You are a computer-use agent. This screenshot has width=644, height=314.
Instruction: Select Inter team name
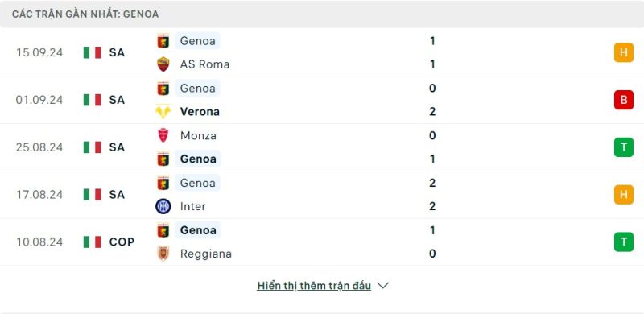pos(192,206)
